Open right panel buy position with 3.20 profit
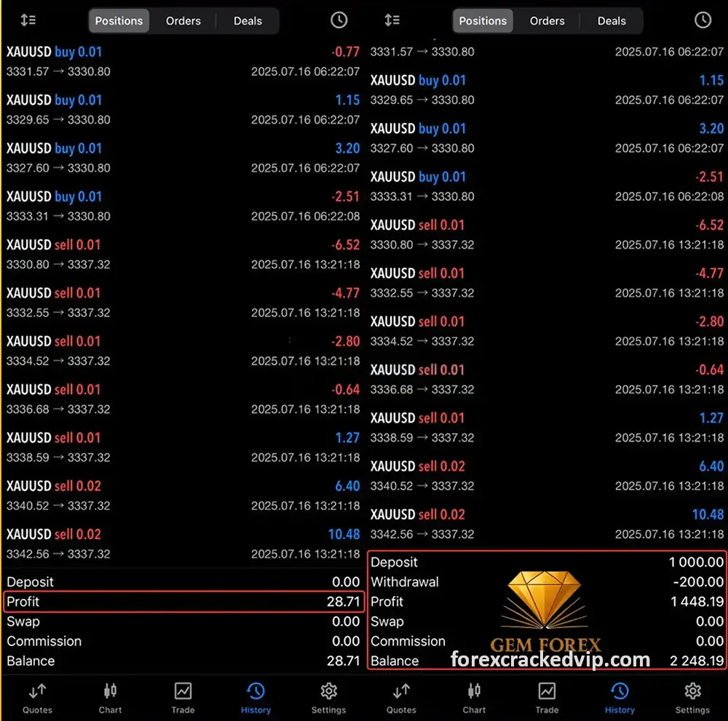The image size is (728, 721). [547, 138]
